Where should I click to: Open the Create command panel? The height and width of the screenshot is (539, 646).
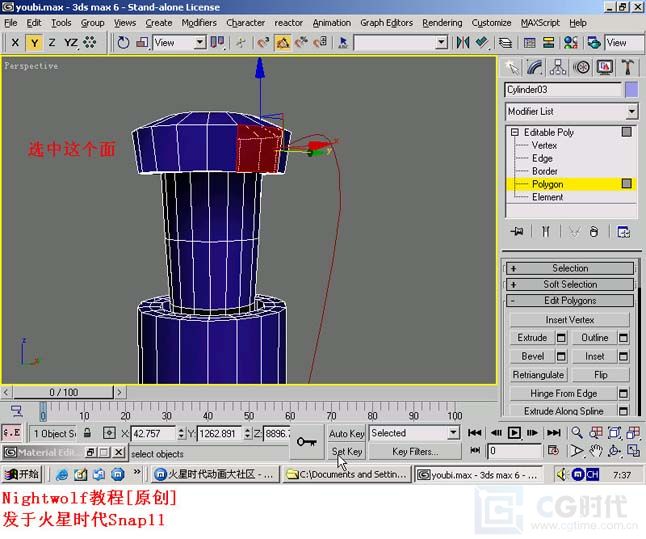pos(512,67)
